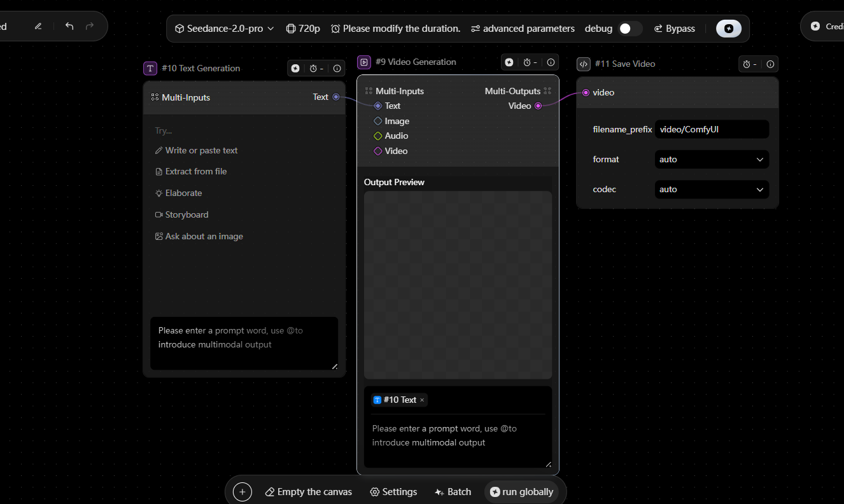844x504 pixels.
Task: Click info icon on #9 Video Generation header
Action: coord(551,62)
